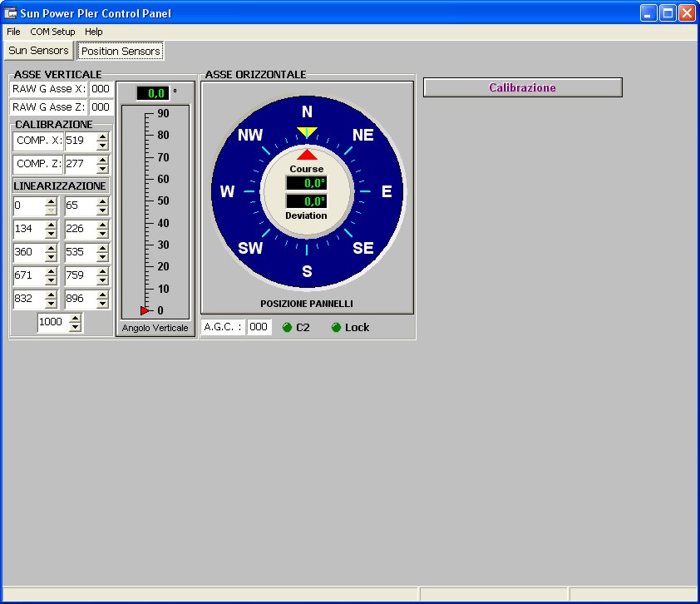Click the POSIZIONE PANNELLI label
700x604 pixels.
tap(307, 304)
